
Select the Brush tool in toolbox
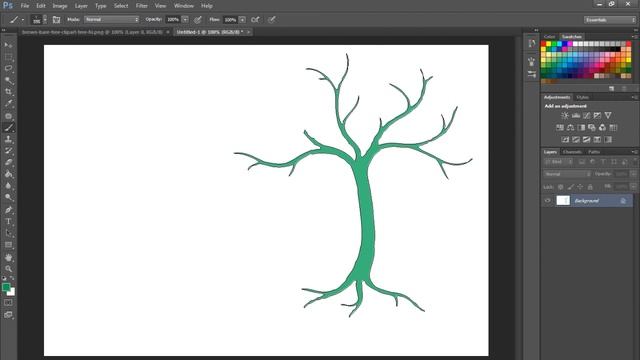[8, 128]
